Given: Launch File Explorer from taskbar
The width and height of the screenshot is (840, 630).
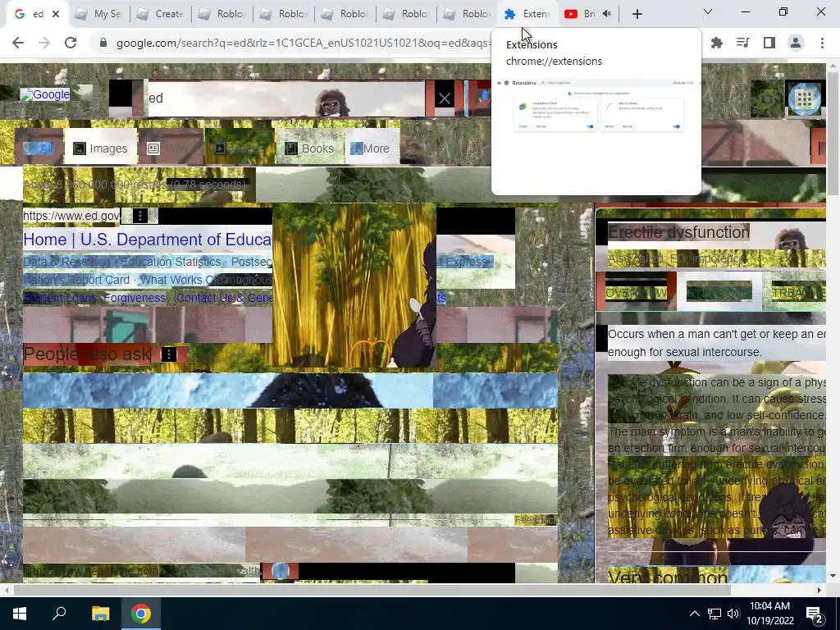Looking at the screenshot, I should [100, 614].
